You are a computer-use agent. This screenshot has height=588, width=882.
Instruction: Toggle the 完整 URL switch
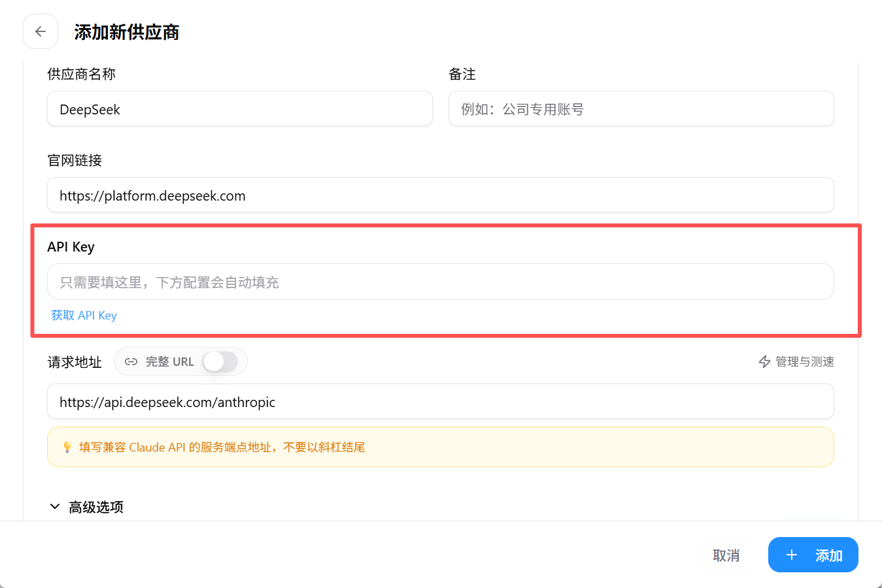pyautogui.click(x=220, y=361)
